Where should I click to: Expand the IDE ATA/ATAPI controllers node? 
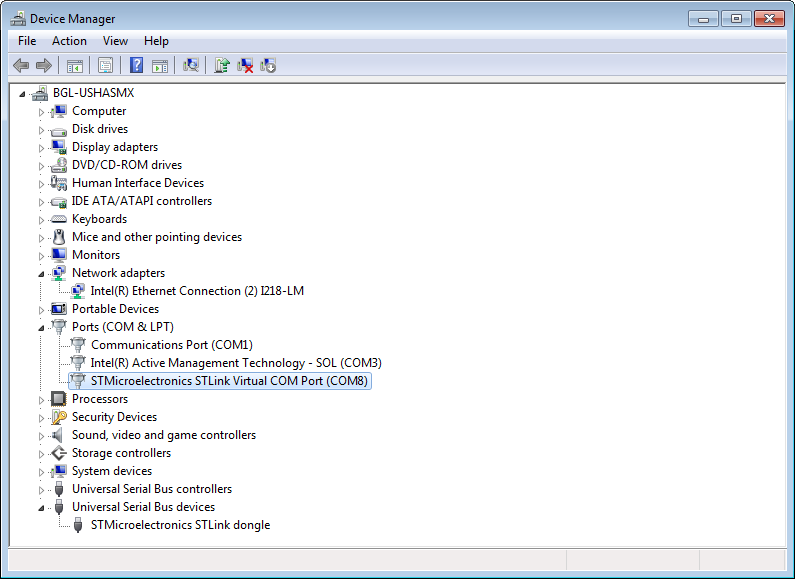click(41, 202)
